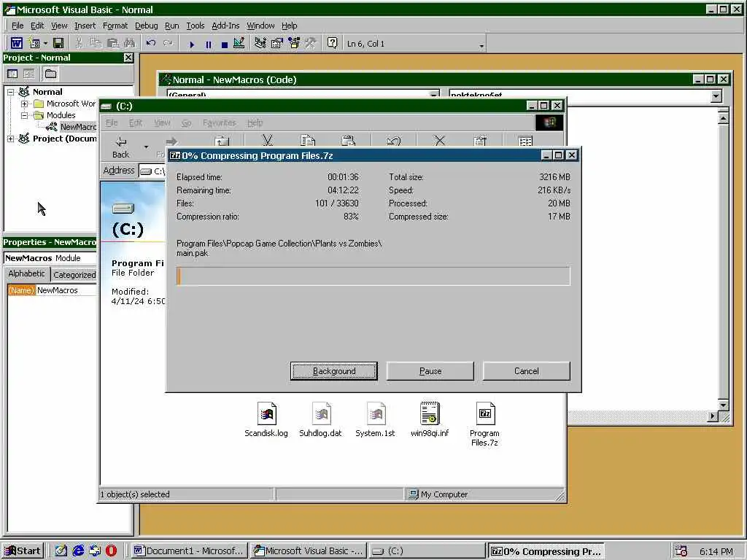Open the Add-Ins menu
The height and width of the screenshot is (560, 747).
click(x=225, y=26)
